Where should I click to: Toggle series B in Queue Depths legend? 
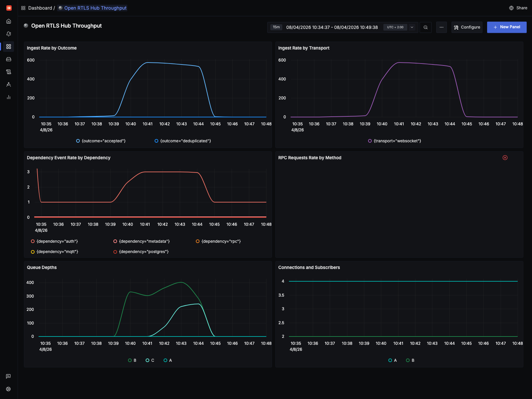pyautogui.click(x=132, y=360)
